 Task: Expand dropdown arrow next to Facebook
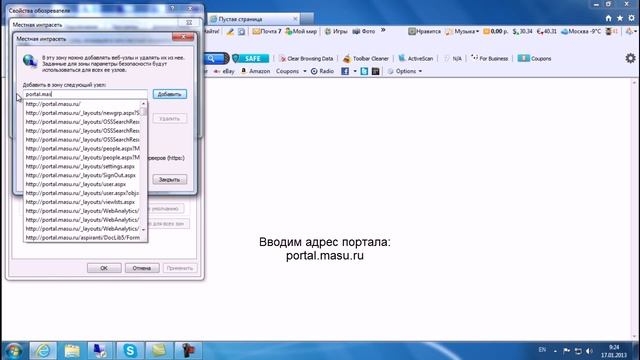(355, 71)
